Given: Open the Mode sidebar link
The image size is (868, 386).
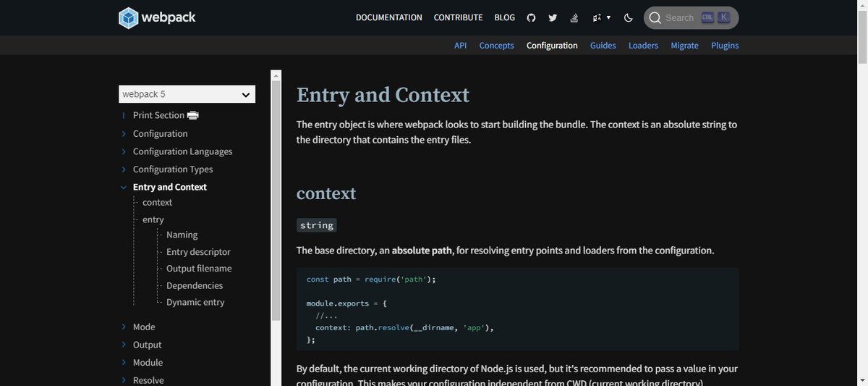Looking at the screenshot, I should pos(144,327).
